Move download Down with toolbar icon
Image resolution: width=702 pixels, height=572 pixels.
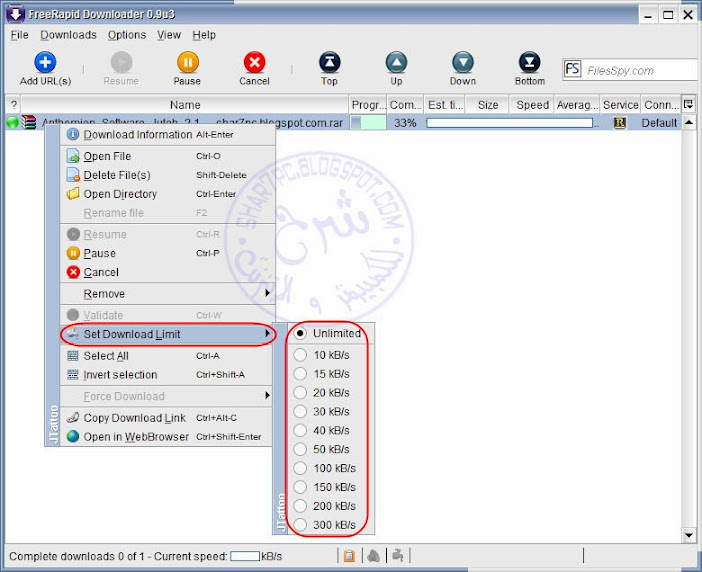pos(462,62)
